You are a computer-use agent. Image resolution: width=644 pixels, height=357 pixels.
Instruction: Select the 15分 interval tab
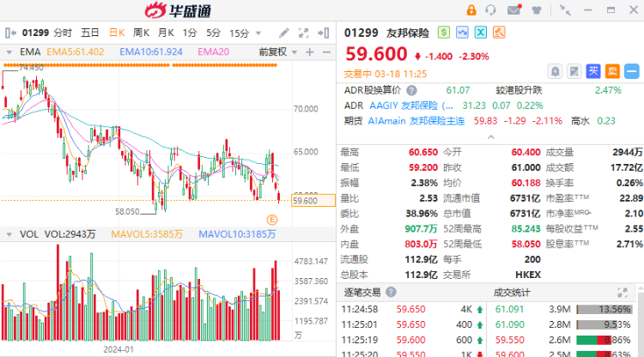pyautogui.click(x=240, y=33)
